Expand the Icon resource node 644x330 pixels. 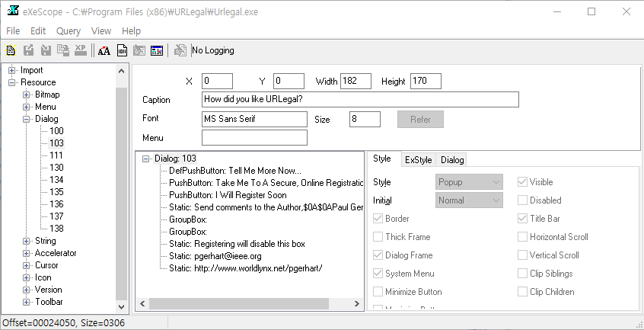point(27,278)
